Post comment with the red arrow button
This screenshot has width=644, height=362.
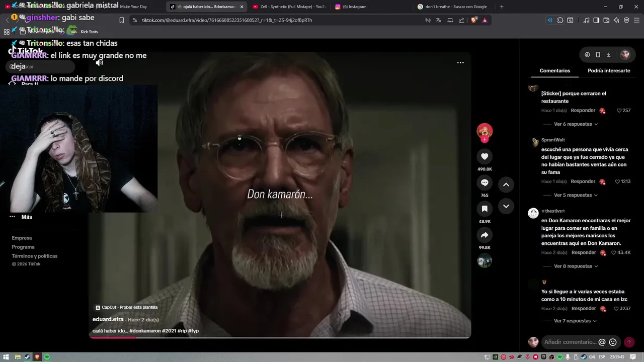coord(629,342)
